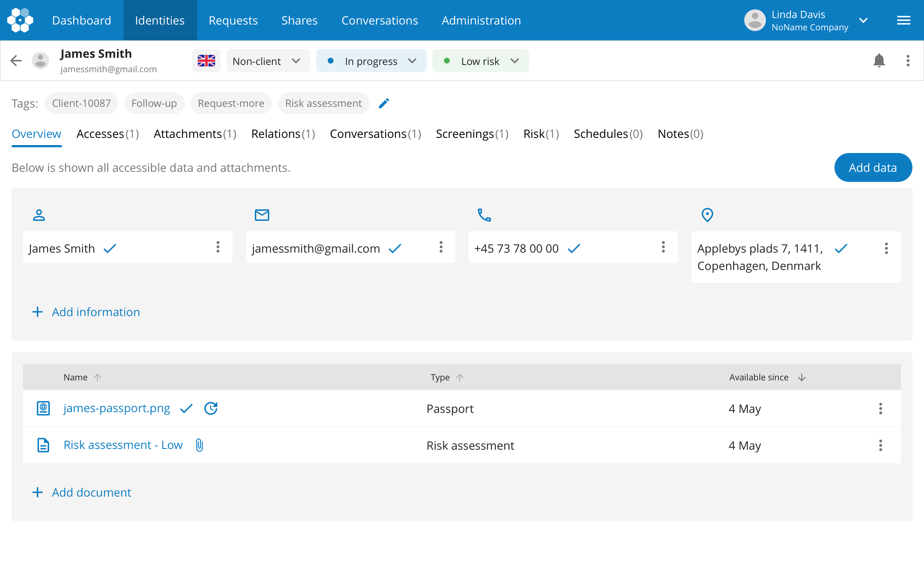Expand the Non-client dropdown

(268, 61)
